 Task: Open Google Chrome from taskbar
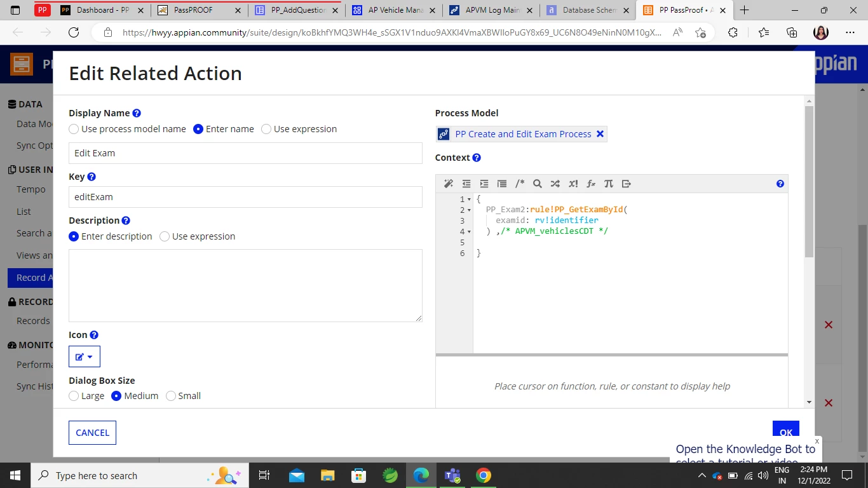pos(484,475)
